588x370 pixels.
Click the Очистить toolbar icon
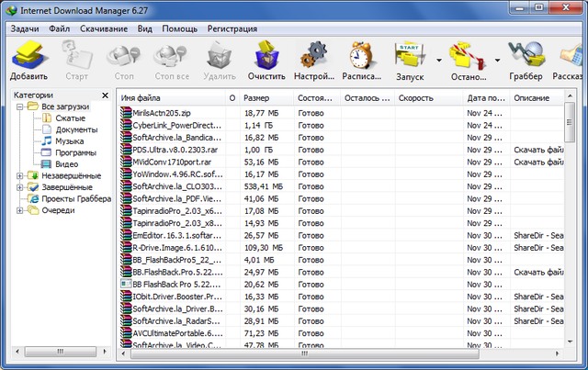click(266, 59)
